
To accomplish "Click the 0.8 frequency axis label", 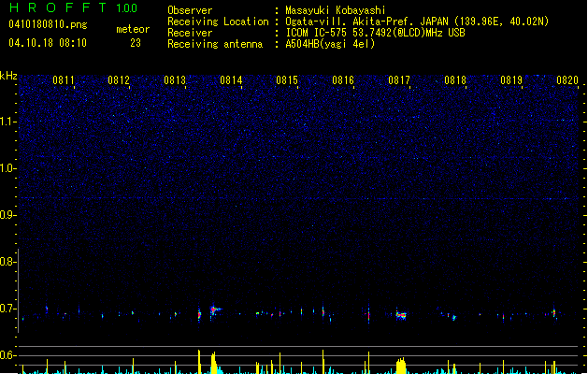I will (7, 262).
